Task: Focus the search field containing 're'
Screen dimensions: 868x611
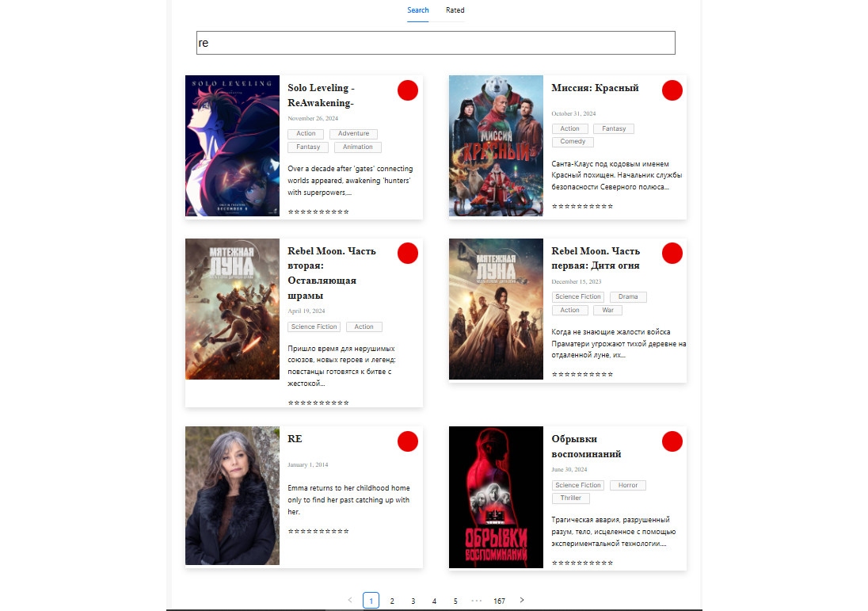Action: coord(436,43)
